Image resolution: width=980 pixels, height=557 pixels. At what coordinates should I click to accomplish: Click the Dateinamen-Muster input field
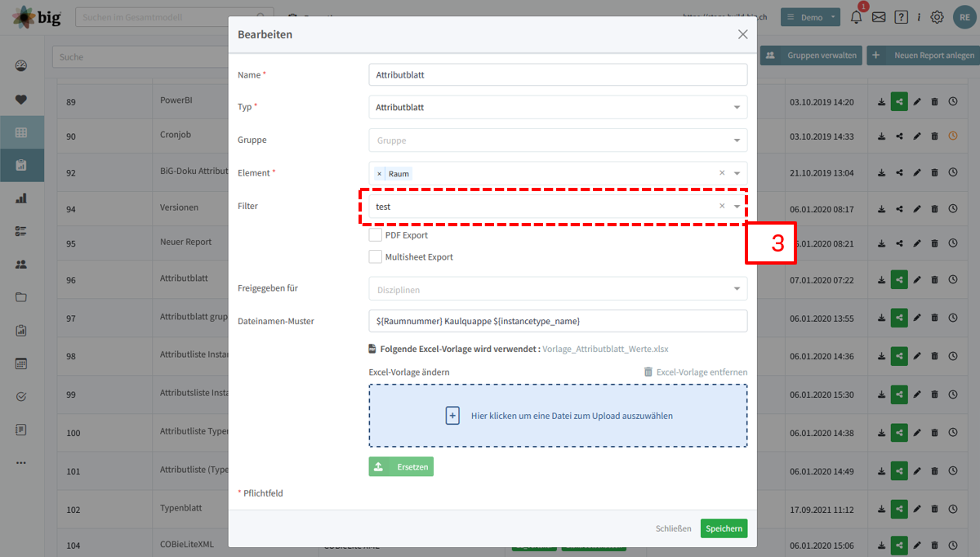tap(558, 321)
